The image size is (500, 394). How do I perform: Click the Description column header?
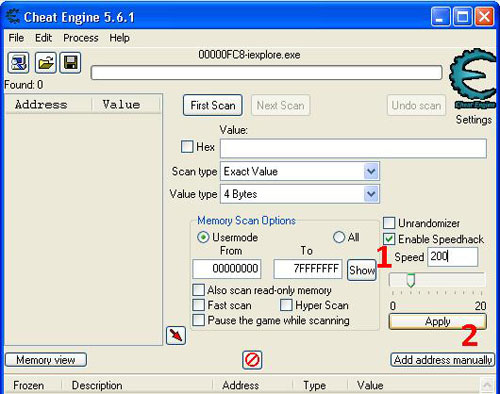137,385
